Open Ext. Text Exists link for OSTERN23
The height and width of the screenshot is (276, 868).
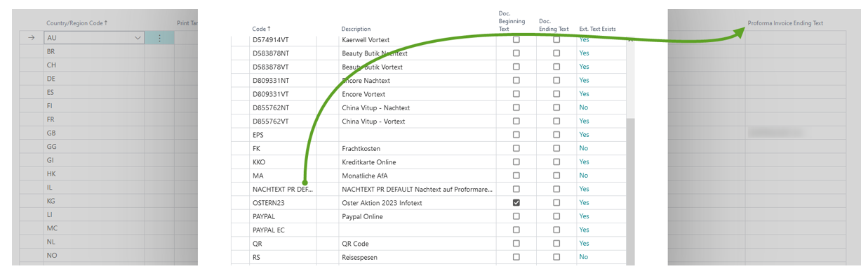tap(584, 202)
